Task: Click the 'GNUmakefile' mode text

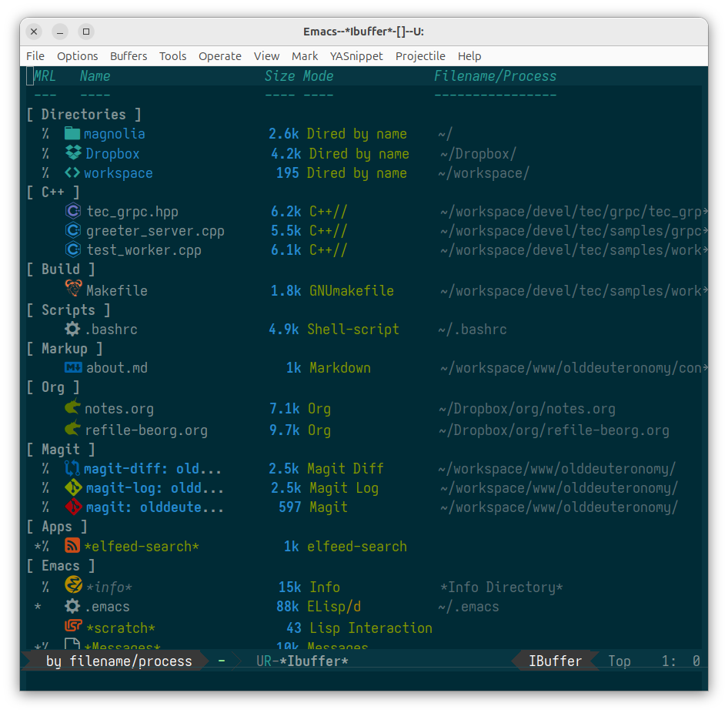Action: point(352,291)
